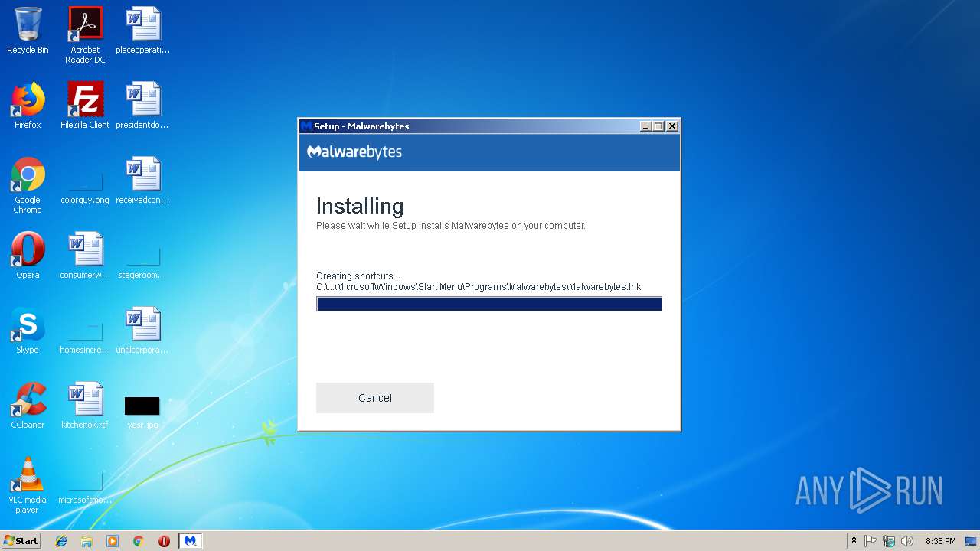Image resolution: width=980 pixels, height=551 pixels.
Task: Open the network tray icon
Action: point(889,541)
